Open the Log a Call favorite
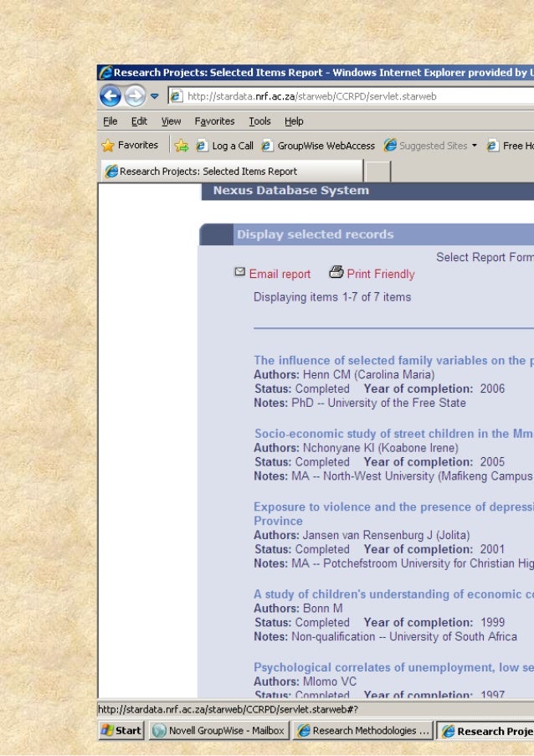534x756 pixels. click(x=224, y=146)
